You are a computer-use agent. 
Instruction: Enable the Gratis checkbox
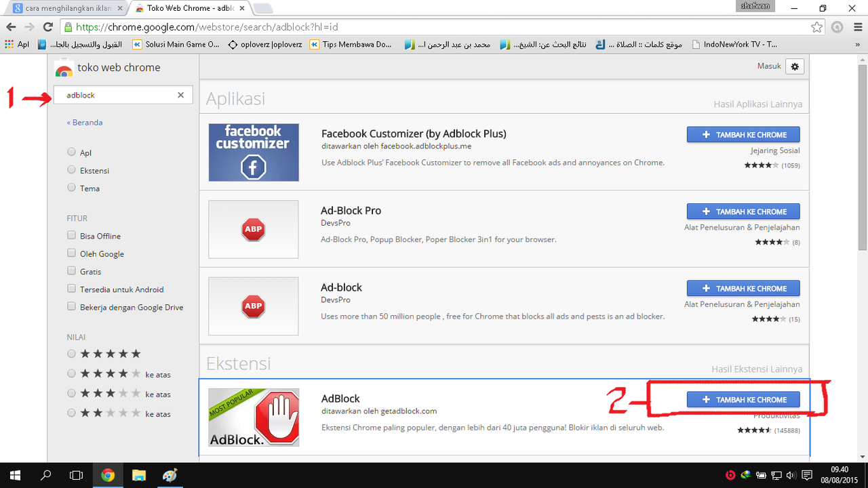click(x=72, y=270)
